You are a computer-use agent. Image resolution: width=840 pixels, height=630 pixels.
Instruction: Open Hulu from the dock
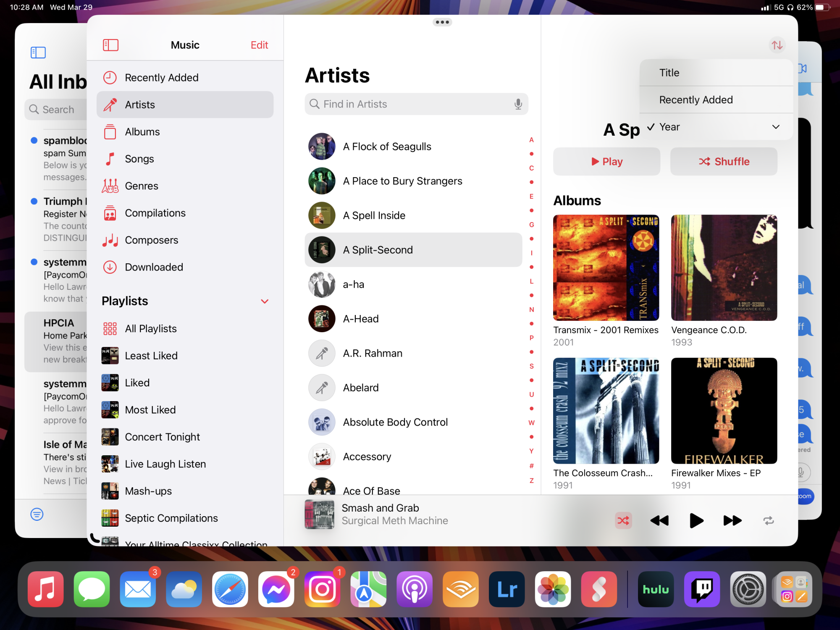click(656, 589)
